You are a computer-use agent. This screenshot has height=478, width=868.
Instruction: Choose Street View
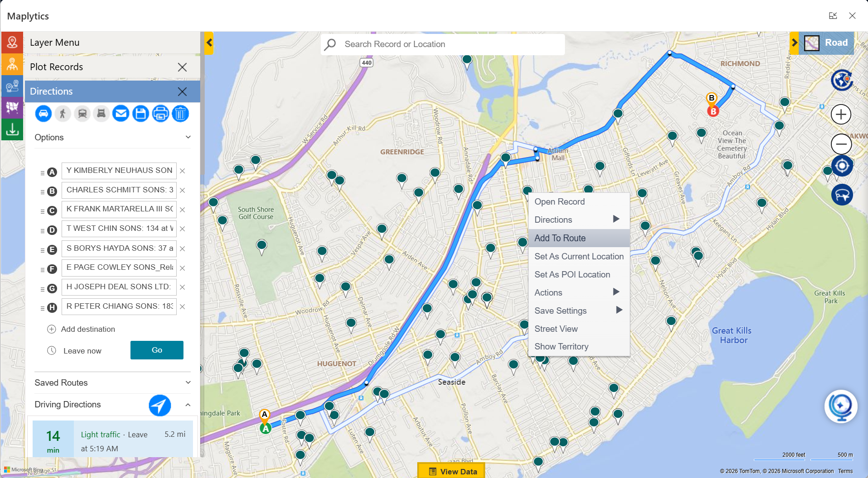click(x=579, y=329)
